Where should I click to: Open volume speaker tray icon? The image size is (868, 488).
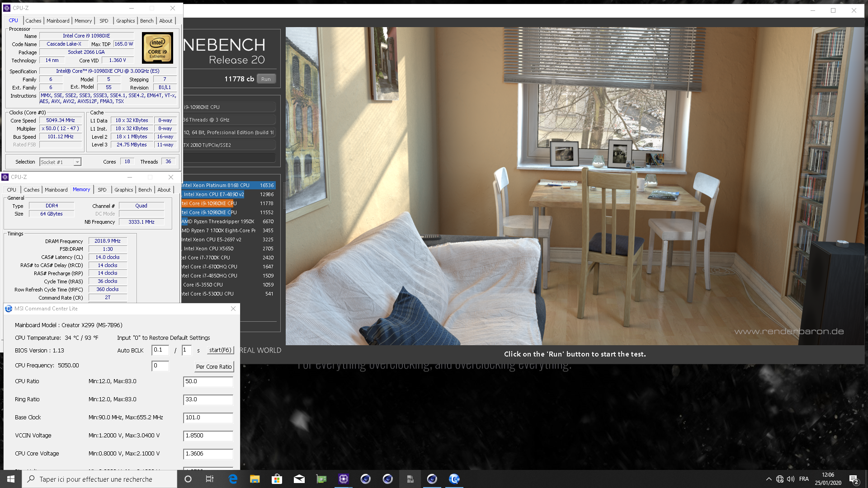tap(791, 479)
